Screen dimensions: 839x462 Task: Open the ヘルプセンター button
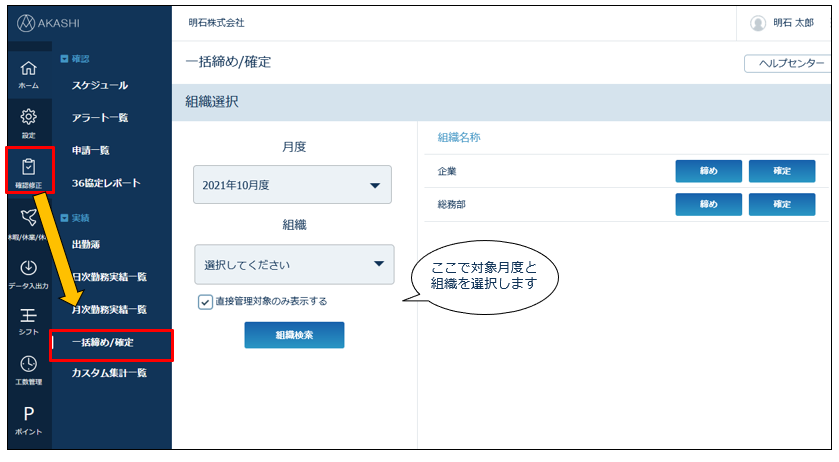(788, 63)
